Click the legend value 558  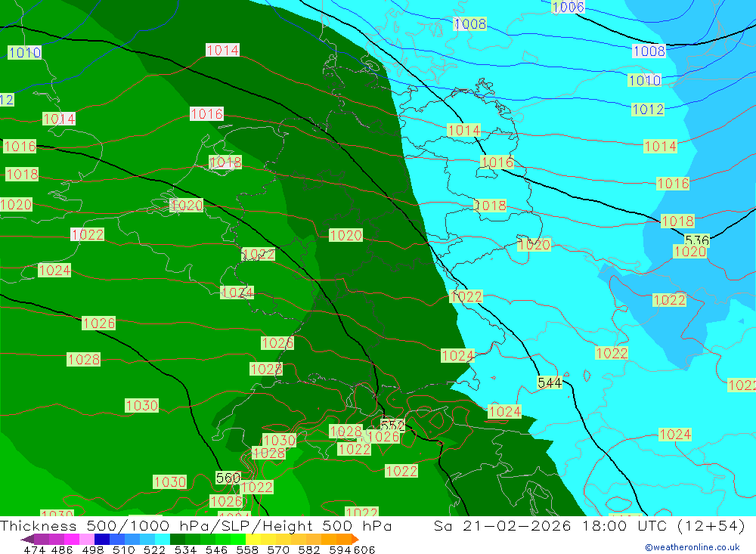point(247,549)
